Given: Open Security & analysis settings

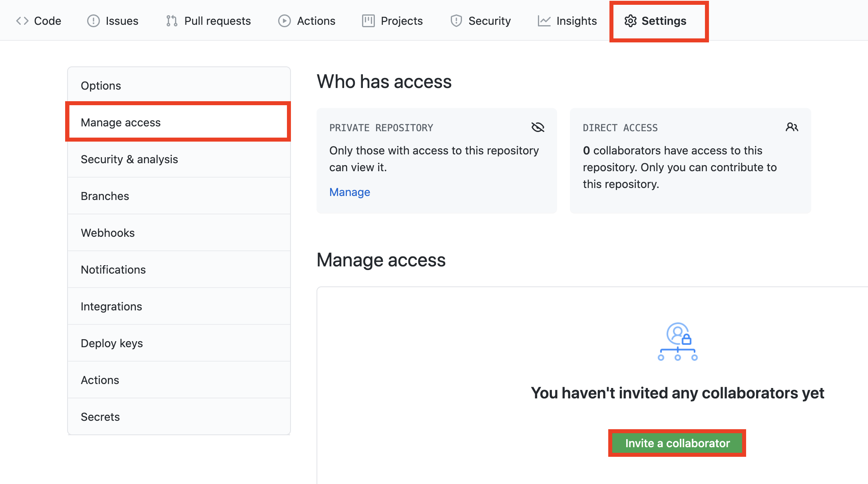Looking at the screenshot, I should click(129, 159).
